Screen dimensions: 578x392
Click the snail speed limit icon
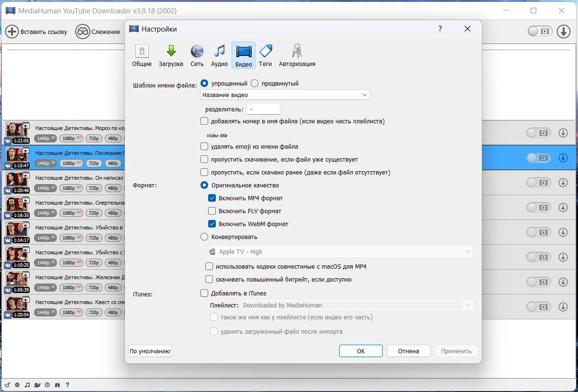coord(37,385)
